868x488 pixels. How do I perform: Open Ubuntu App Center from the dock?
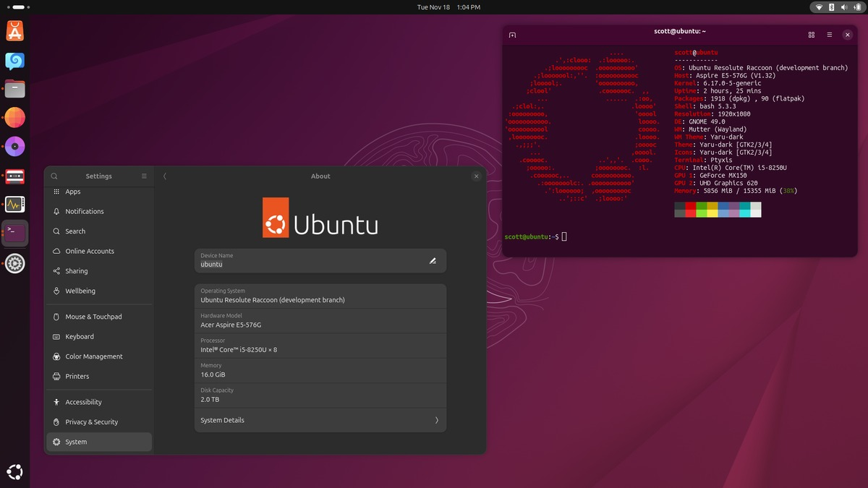tap(14, 31)
